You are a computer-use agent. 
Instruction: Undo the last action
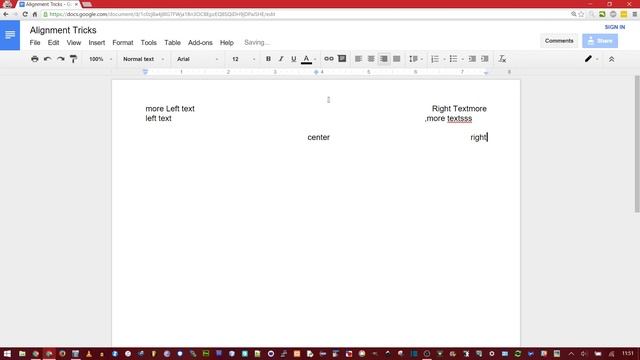(48, 59)
